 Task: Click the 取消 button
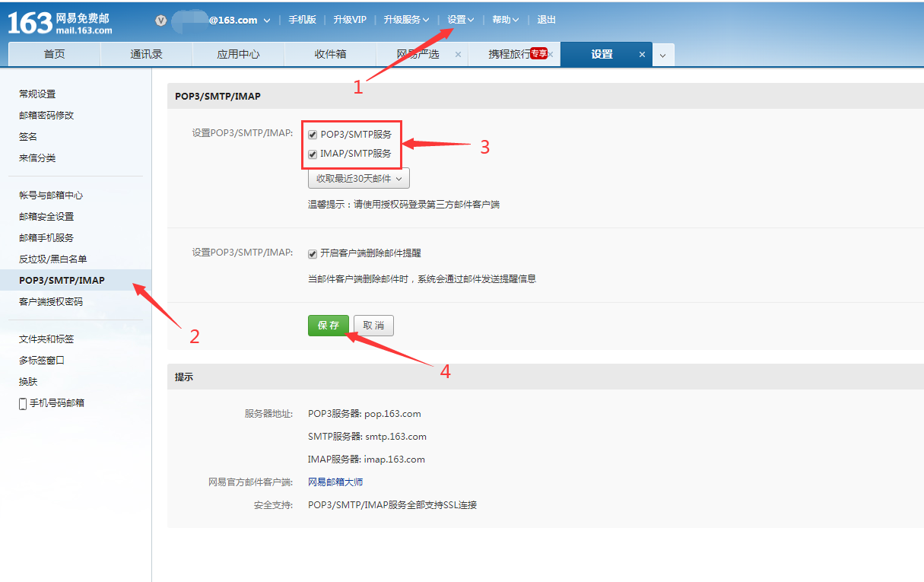[x=373, y=326]
